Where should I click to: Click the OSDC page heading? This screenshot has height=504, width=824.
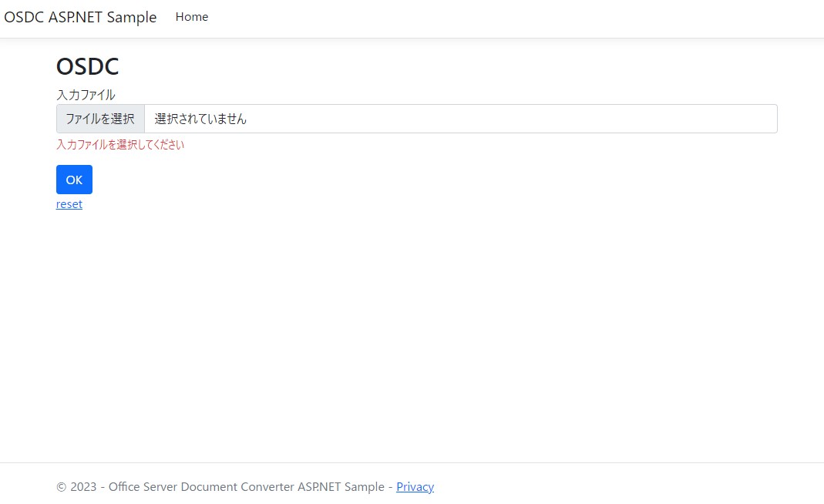[x=87, y=67]
